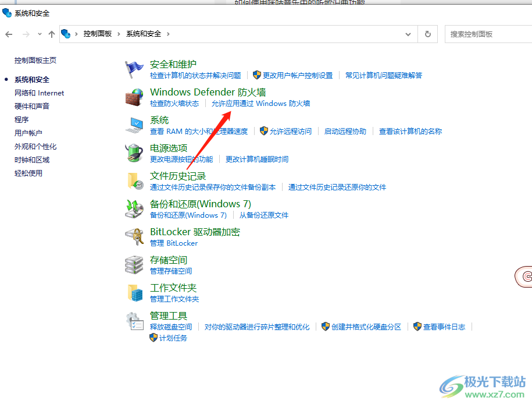Open 网络和 Internet in the sidebar
The height and width of the screenshot is (404, 532).
point(39,93)
